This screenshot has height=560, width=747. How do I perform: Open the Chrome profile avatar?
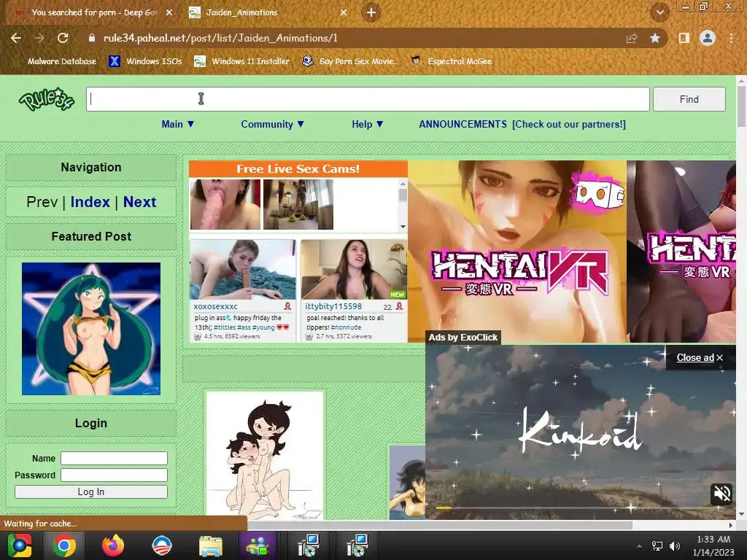click(708, 38)
